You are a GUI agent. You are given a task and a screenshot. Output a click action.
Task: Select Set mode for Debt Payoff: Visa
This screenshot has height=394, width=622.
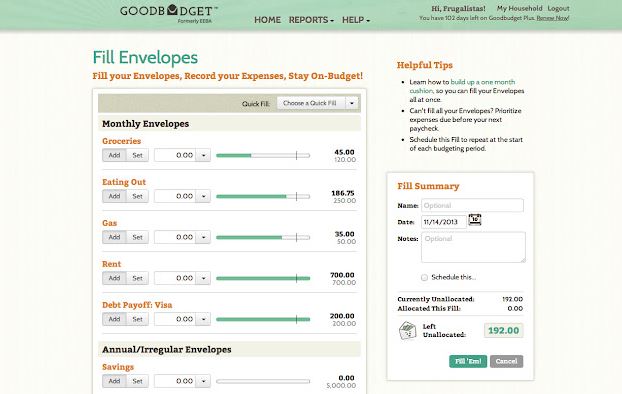tap(137, 319)
